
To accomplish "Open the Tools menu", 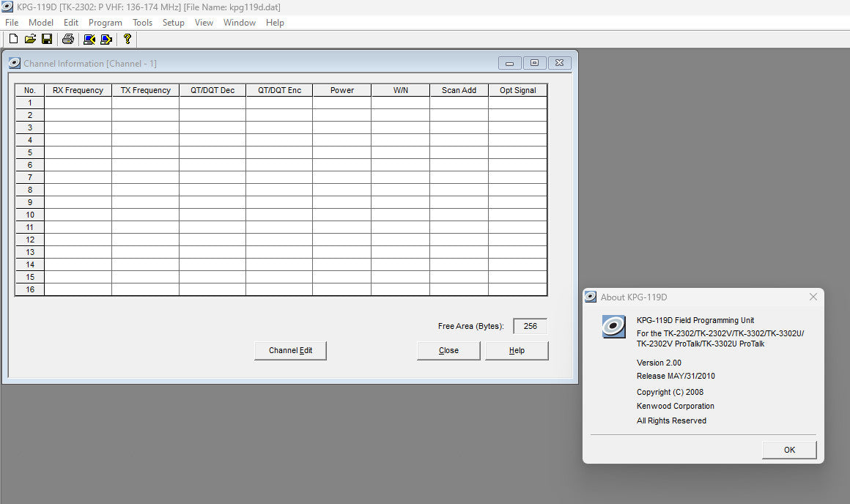I will click(142, 22).
